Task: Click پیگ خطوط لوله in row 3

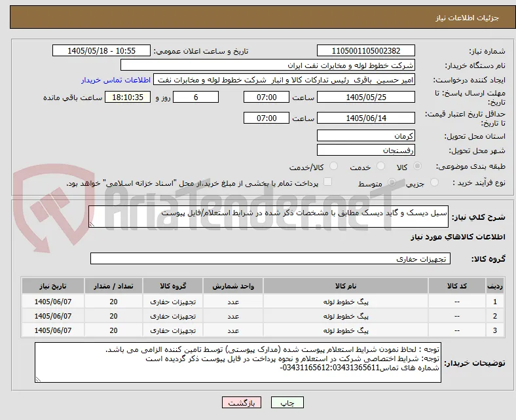Action: [346, 330]
